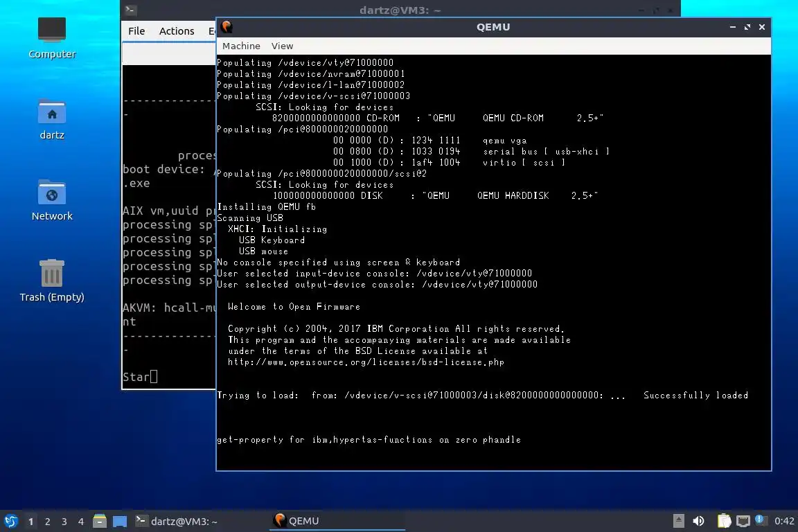Click the 'AIX vm,uuid' line in terminal
Viewport: 798px width, 532px height.
[x=169, y=211]
